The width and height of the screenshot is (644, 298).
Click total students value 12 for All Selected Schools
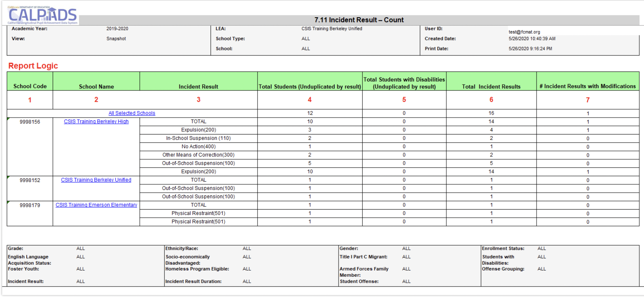click(310, 113)
